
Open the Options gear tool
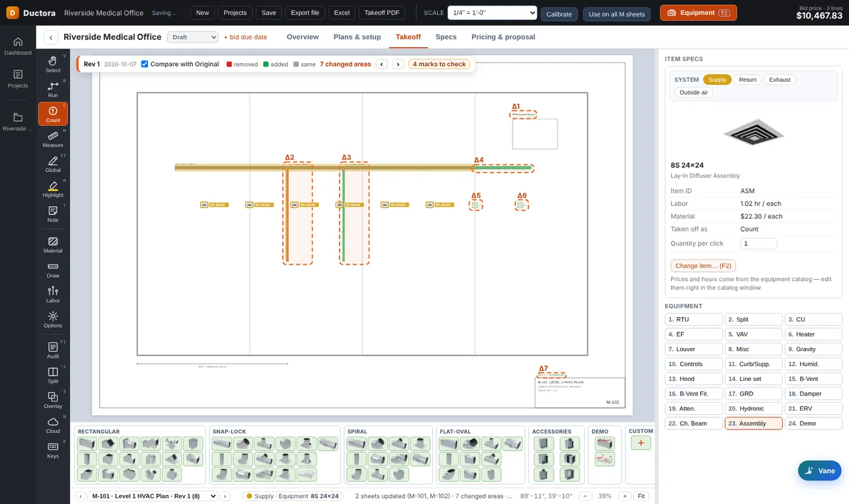point(53,319)
